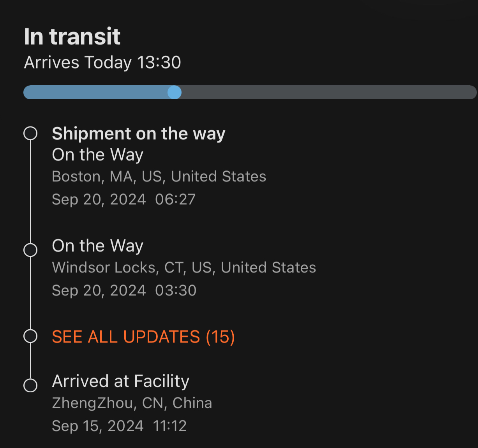Image resolution: width=478 pixels, height=448 pixels.
Task: Select the Windsor Locks, CT location text
Action: pos(184,268)
